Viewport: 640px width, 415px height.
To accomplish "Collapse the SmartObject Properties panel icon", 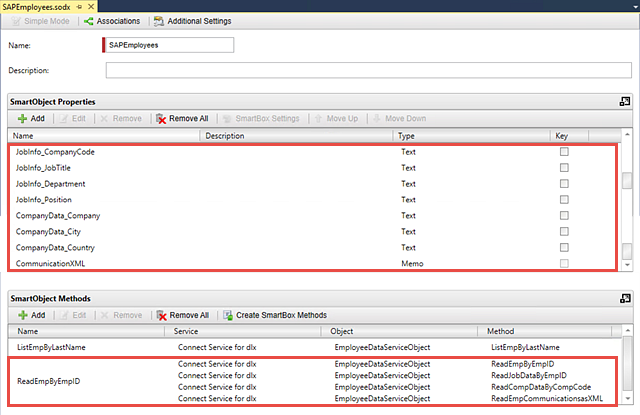I will tap(625, 101).
